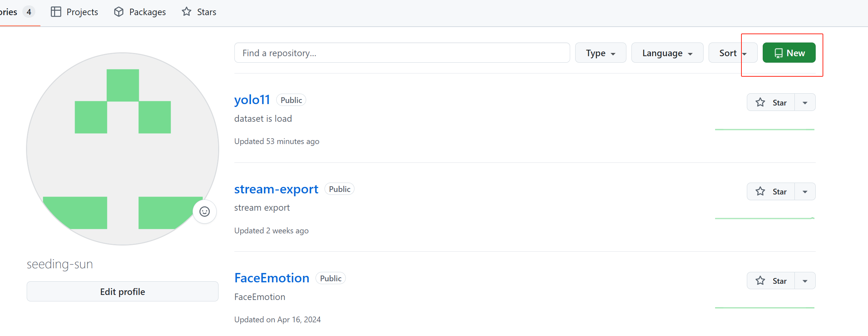
Task: Open the yolo11 repository link
Action: [252, 100]
